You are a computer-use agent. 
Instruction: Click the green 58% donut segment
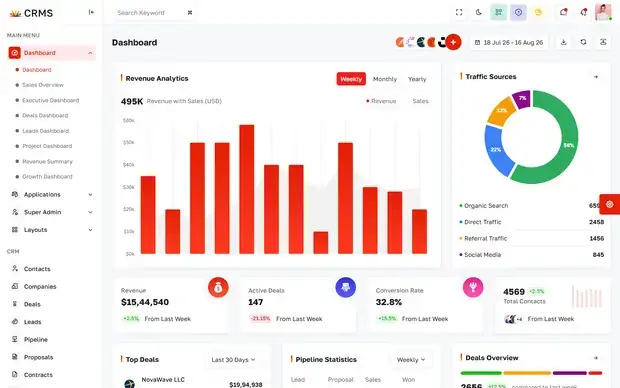tap(569, 145)
